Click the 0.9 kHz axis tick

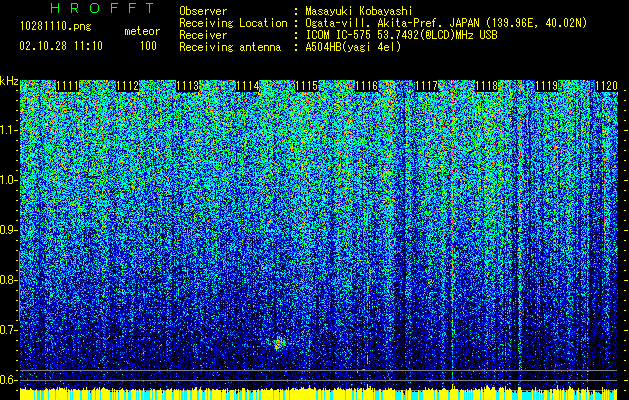8,230
